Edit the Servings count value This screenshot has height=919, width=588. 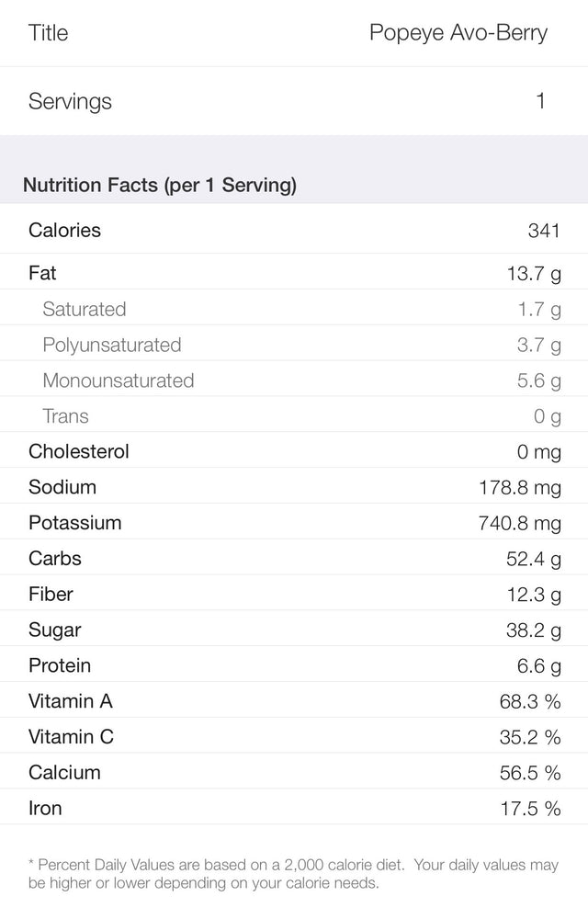point(540,101)
